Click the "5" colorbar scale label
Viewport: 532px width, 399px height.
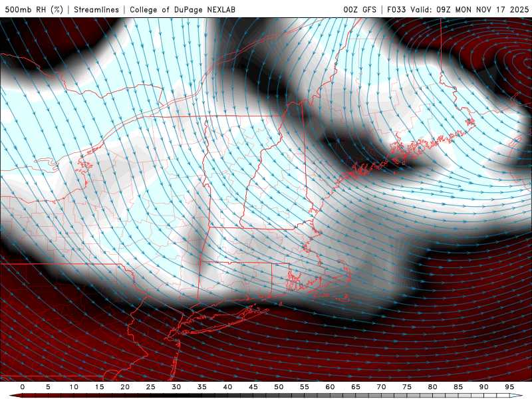click(x=48, y=387)
